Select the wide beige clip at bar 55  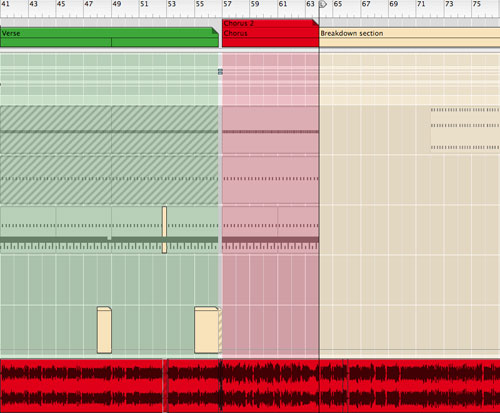pos(206,330)
